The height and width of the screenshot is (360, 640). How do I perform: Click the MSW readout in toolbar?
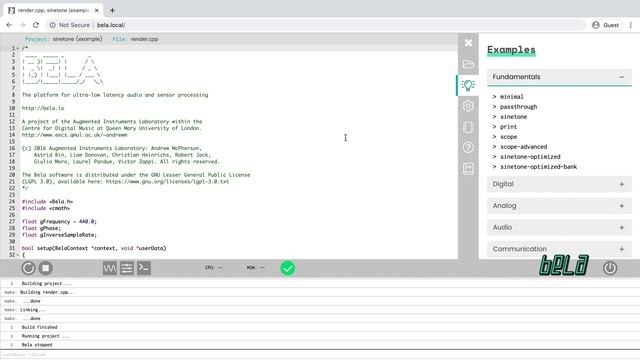point(256,268)
